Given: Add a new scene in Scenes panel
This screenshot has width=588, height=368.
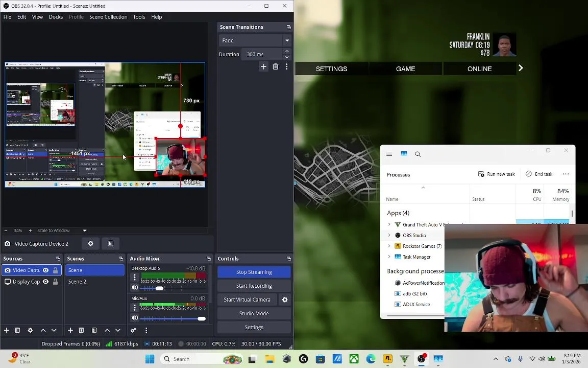Looking at the screenshot, I should pyautogui.click(x=70, y=331).
